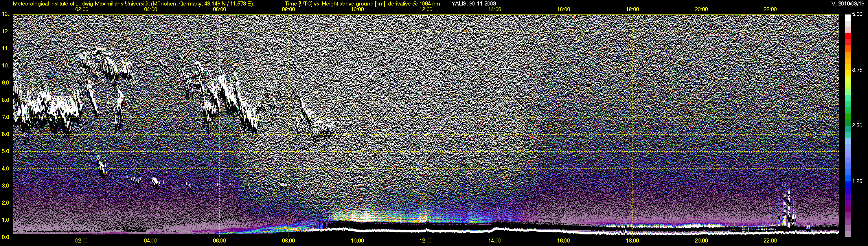Click the 7.0 height axis label
Image resolution: width=868 pixels, height=246 pixels.
click(5, 117)
